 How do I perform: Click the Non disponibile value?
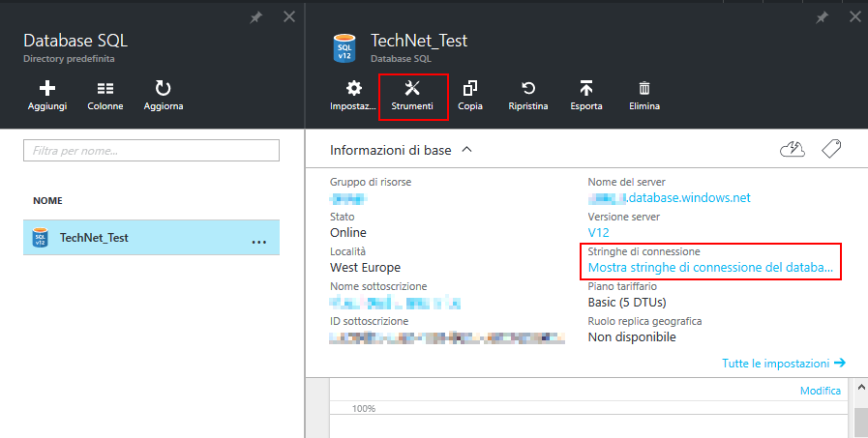(632, 337)
